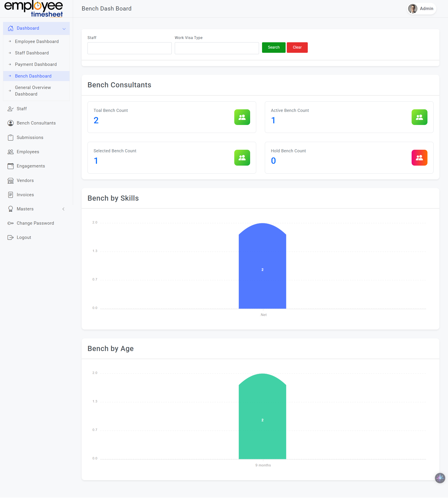
Task: Click the red Hold Bench Count icon
Action: (x=419, y=158)
